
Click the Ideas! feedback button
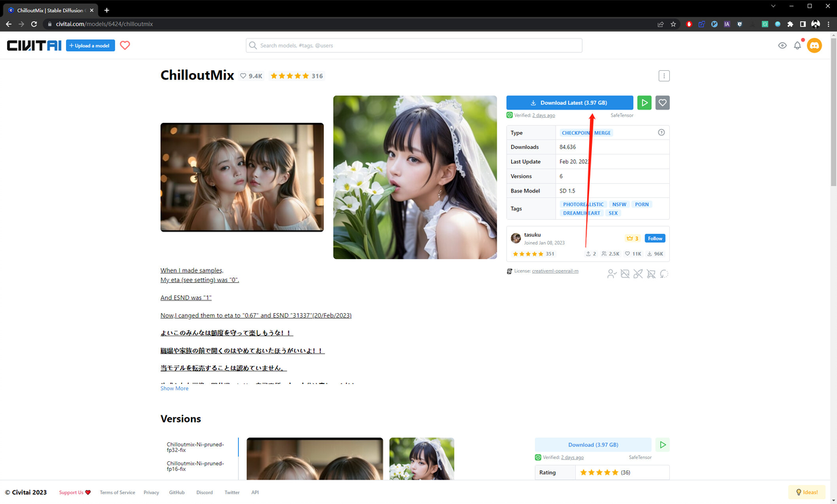pos(807,492)
